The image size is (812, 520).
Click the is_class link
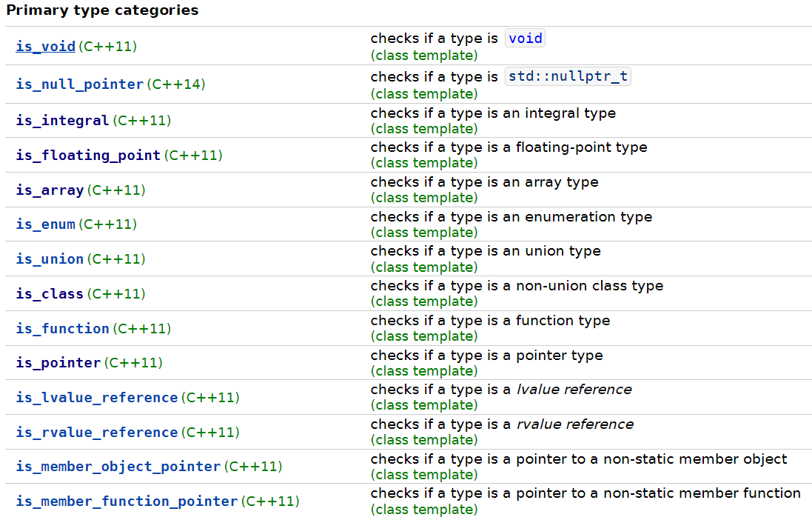point(49,293)
